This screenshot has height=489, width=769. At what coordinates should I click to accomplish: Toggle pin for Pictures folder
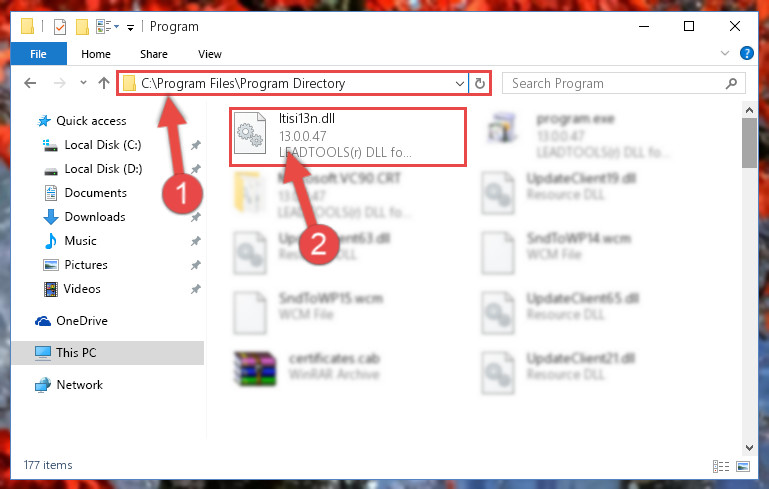tap(196, 265)
